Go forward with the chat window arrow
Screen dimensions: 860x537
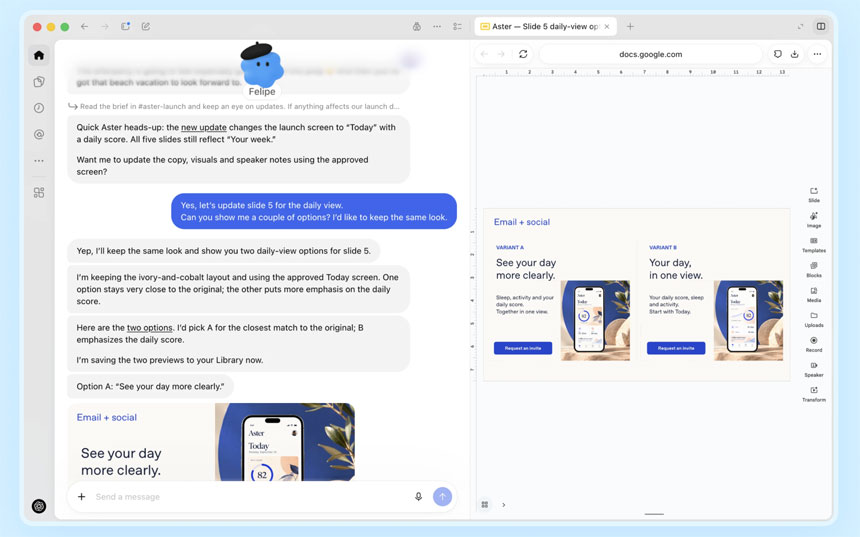tap(105, 26)
